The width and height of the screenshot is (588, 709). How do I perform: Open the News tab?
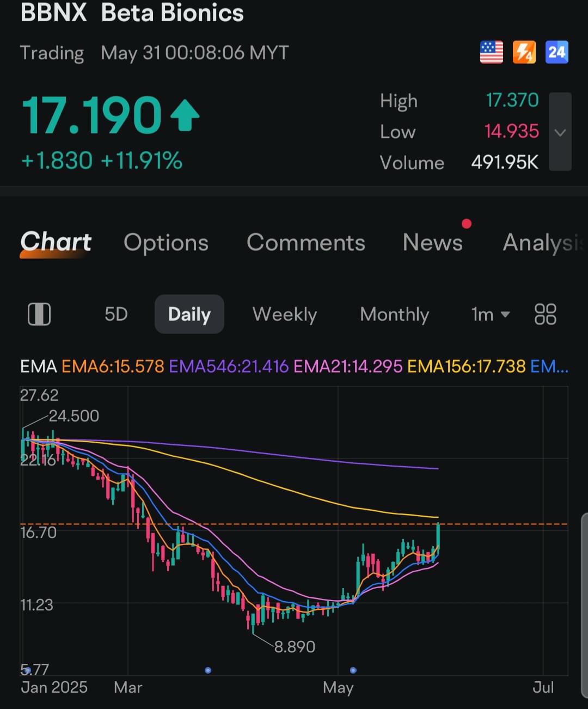pyautogui.click(x=433, y=242)
